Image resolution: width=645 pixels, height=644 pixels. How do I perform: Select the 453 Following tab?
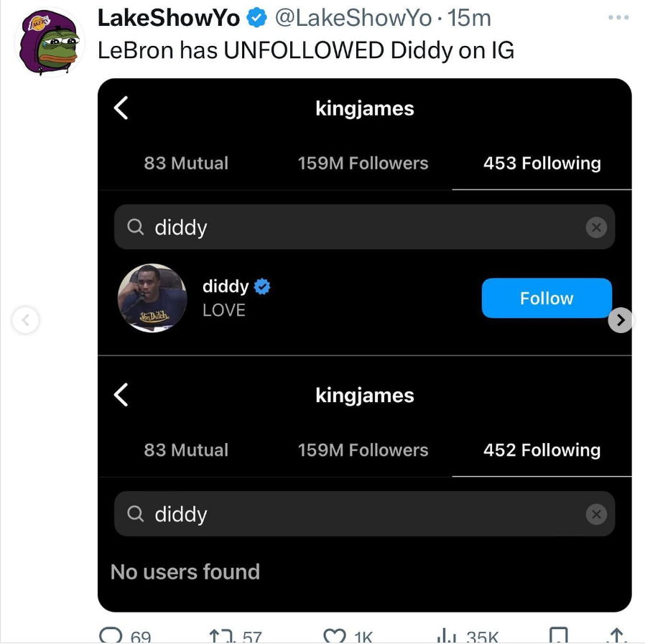pyautogui.click(x=542, y=164)
